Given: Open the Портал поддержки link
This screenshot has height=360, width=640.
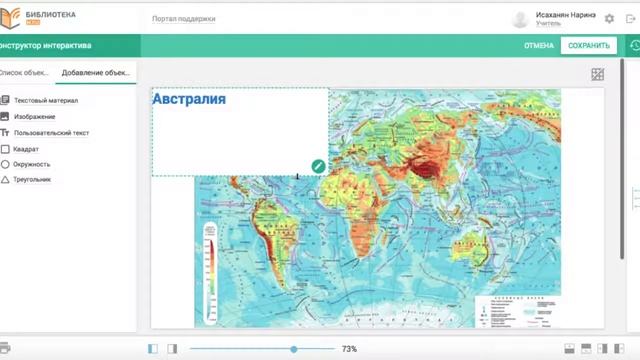Looking at the screenshot, I should (184, 19).
